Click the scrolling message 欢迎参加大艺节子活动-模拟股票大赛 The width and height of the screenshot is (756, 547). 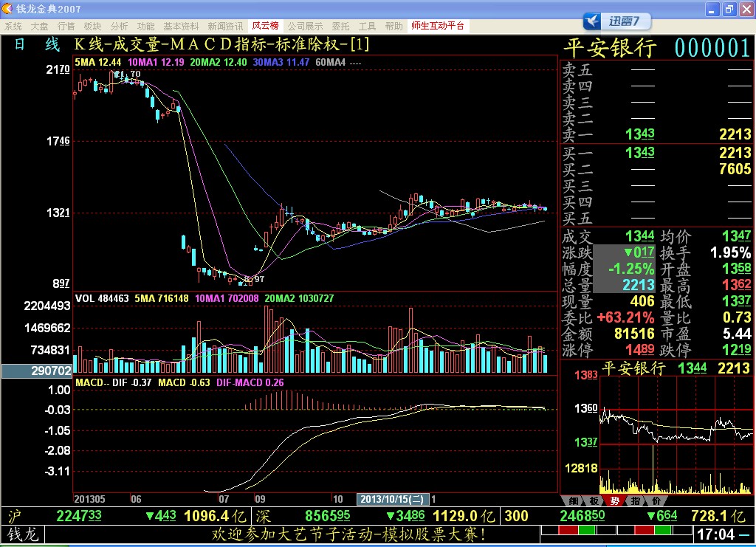348,534
